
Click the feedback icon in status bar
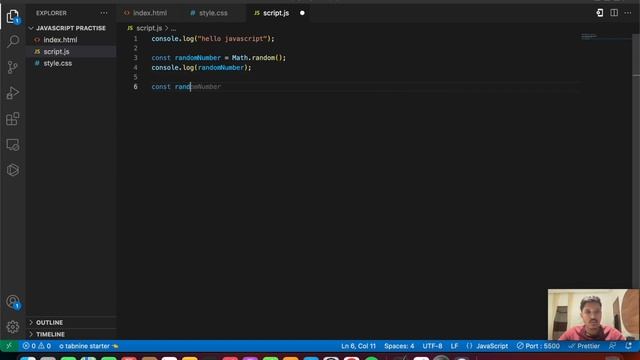click(612, 346)
